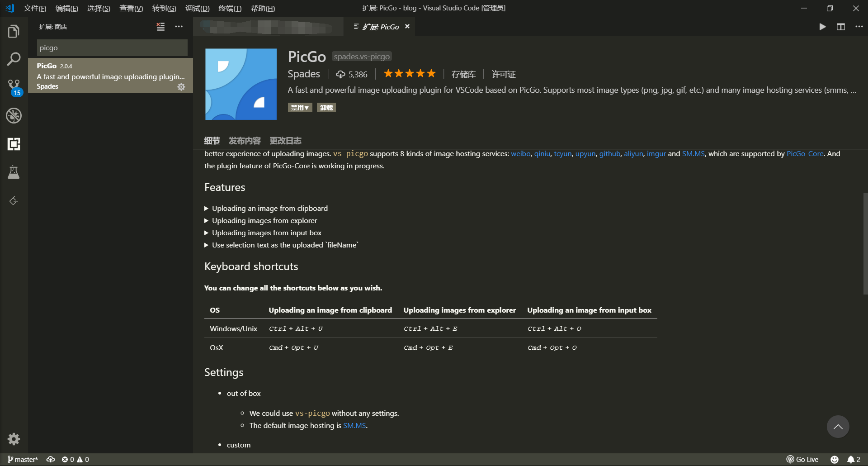Open the imgur link
Screen dimensions: 868x466
[x=656, y=154]
